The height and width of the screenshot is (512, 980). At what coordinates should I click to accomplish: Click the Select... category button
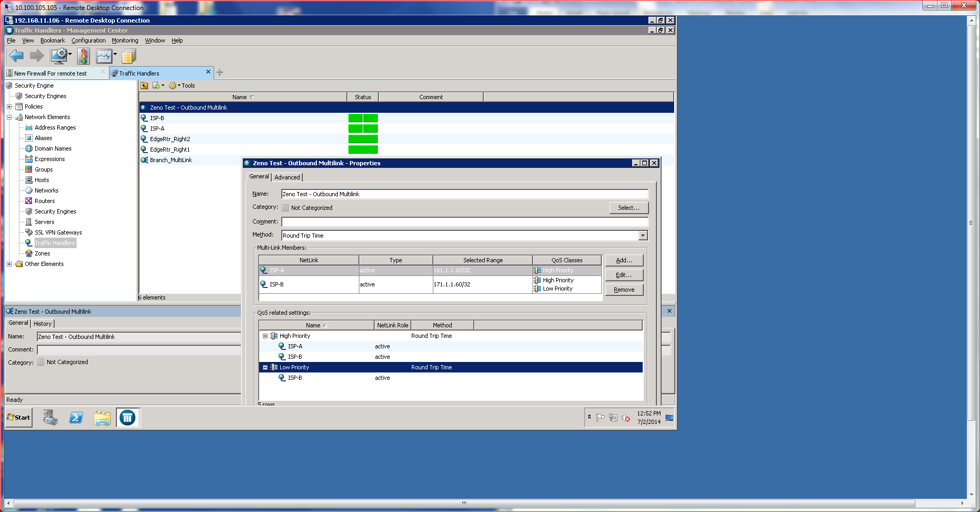629,208
